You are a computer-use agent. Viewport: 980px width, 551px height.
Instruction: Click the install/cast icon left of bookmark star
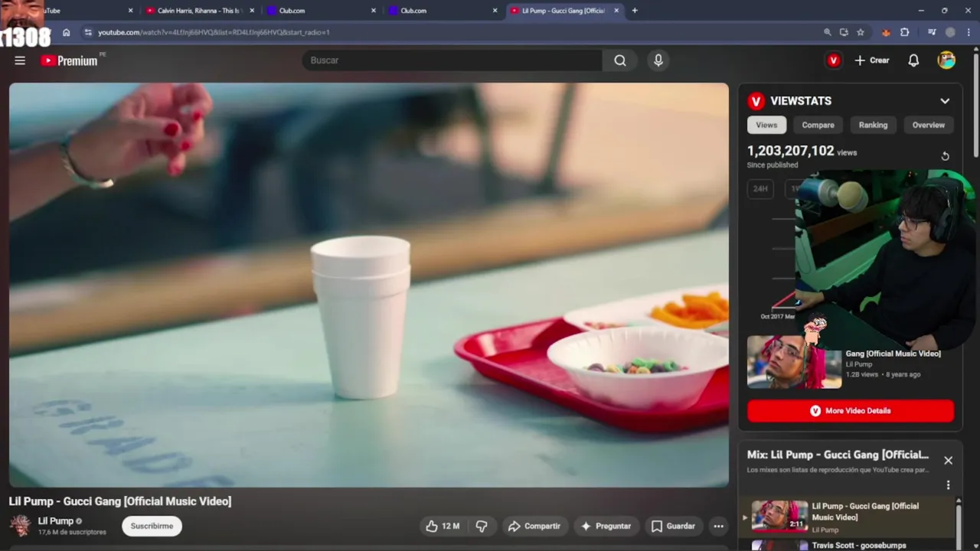click(x=844, y=32)
